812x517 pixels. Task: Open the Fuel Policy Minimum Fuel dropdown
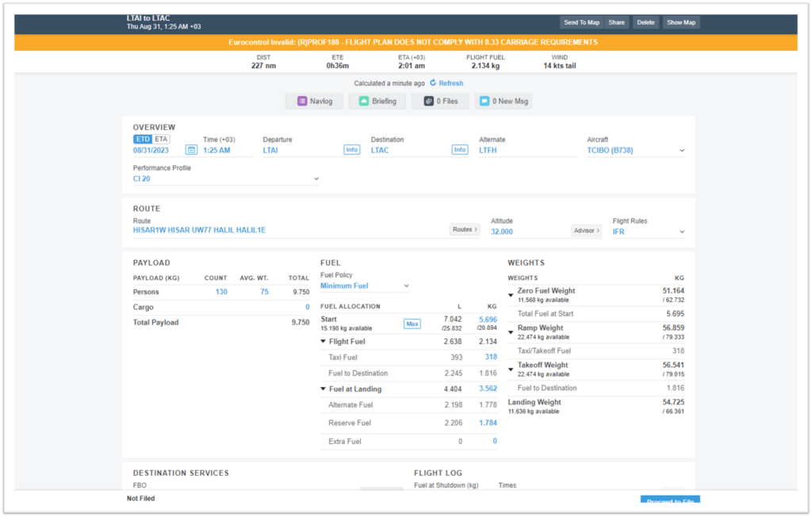coord(365,286)
